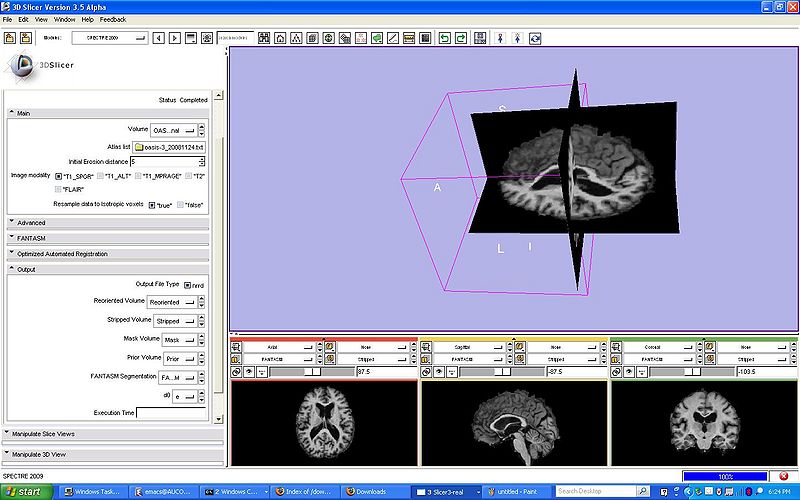Open Downloads window from the taskbar
This screenshot has height=500, width=800.
(x=375, y=492)
